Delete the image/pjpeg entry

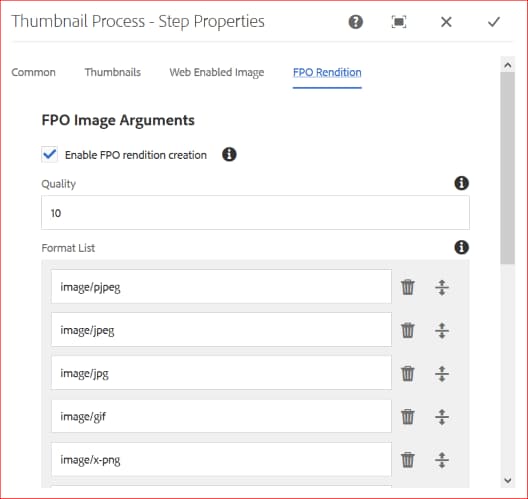click(x=407, y=287)
